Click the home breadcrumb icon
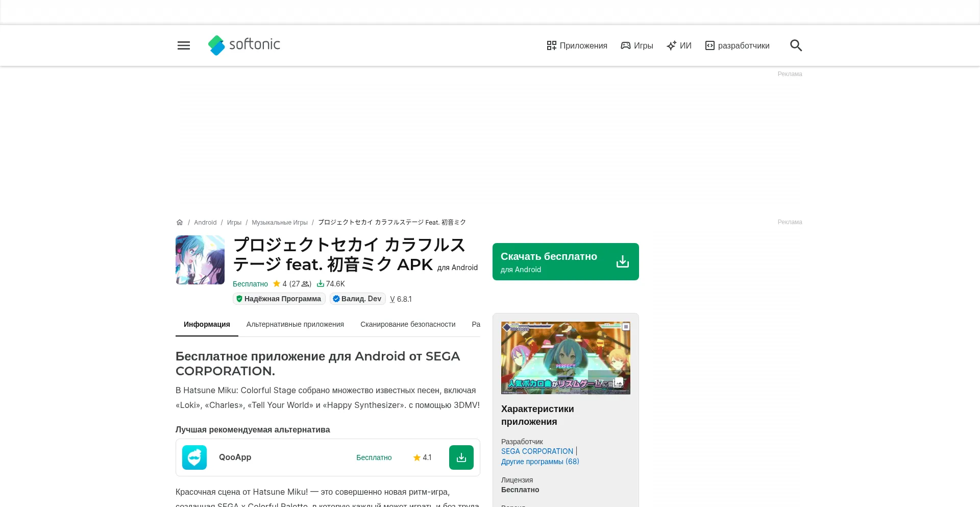This screenshot has height=507, width=980. [x=180, y=223]
